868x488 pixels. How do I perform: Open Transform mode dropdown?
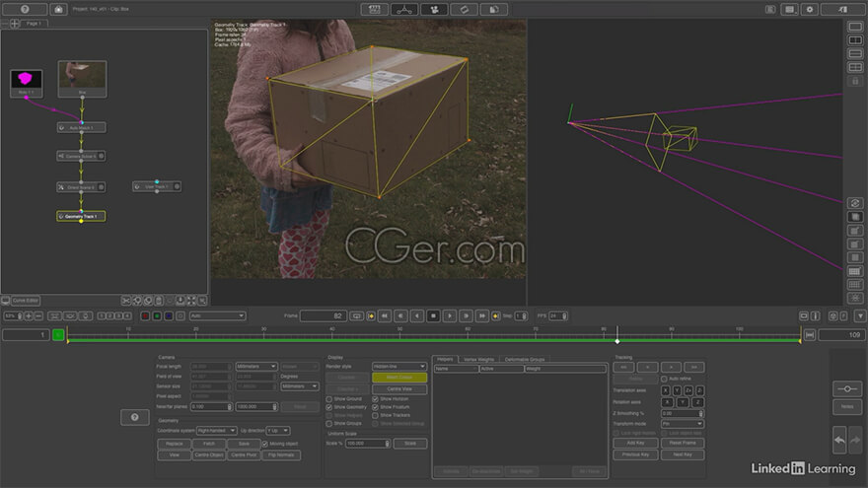click(682, 424)
